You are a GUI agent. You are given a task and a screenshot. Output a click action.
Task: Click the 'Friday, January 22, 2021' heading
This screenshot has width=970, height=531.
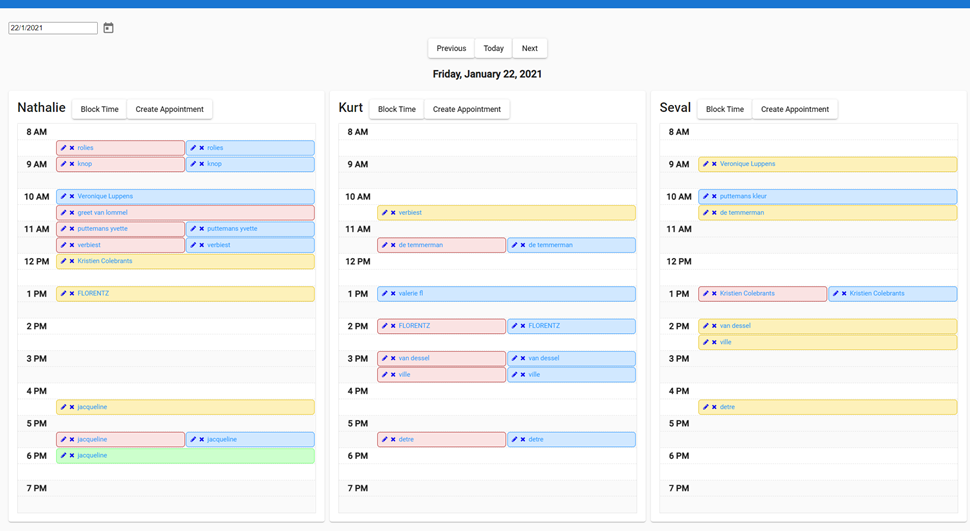click(x=487, y=74)
